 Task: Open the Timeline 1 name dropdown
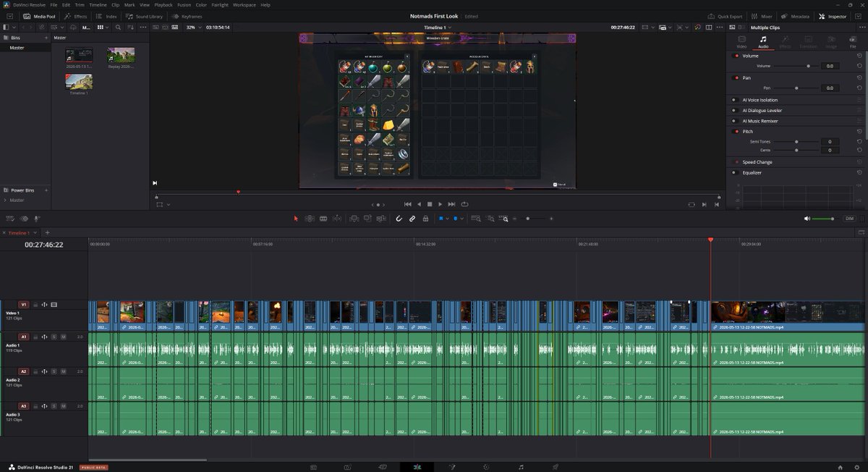[438, 27]
